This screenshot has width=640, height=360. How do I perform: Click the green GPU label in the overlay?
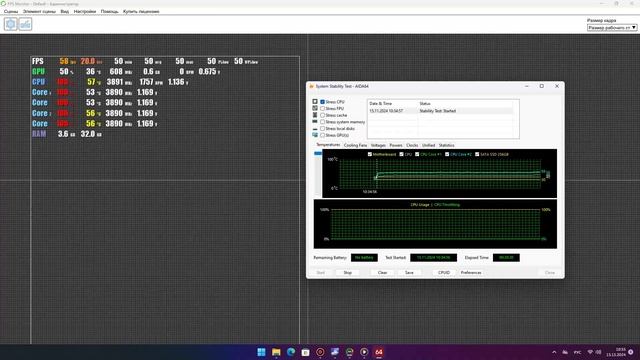[38, 71]
